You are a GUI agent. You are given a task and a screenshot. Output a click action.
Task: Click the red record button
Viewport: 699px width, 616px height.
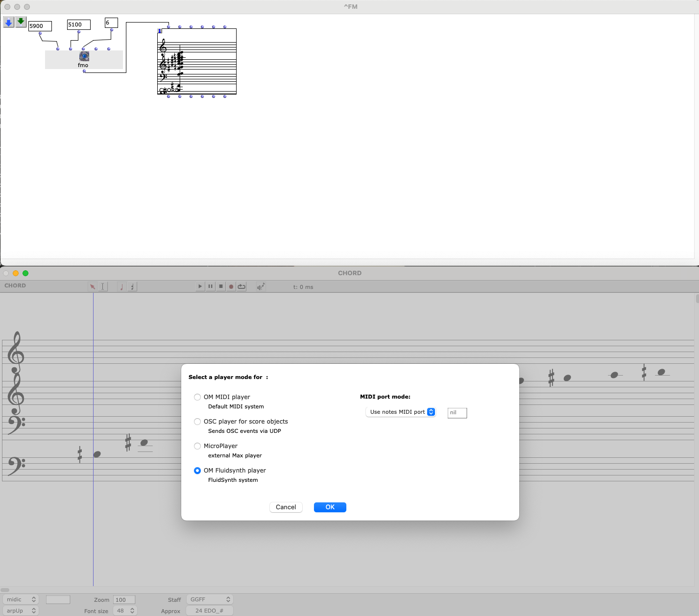tap(231, 286)
